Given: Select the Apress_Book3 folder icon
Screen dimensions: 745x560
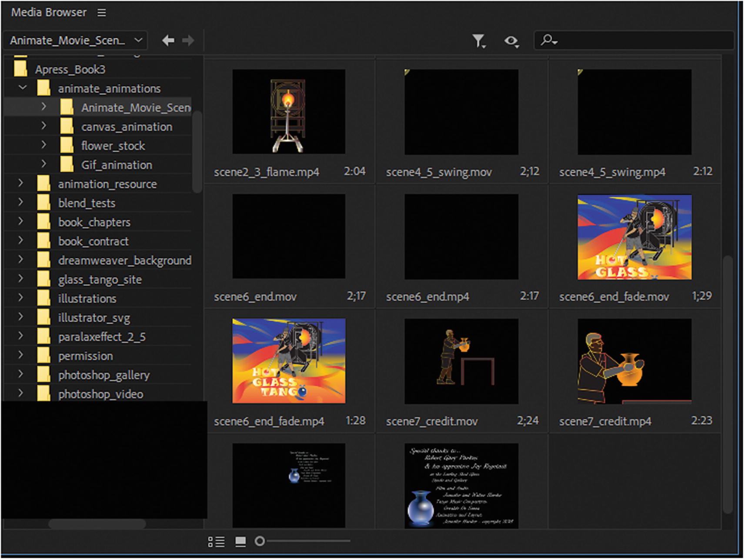Looking at the screenshot, I should [x=20, y=69].
